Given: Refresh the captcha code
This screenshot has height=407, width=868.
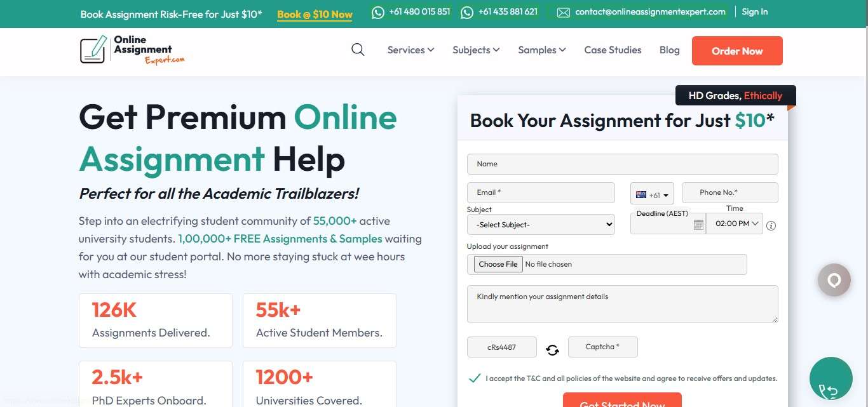Looking at the screenshot, I should point(552,349).
